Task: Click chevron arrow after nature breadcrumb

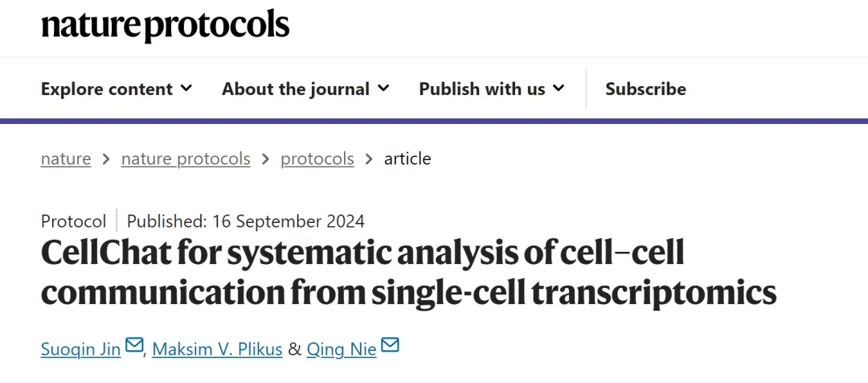Action: pos(106,159)
